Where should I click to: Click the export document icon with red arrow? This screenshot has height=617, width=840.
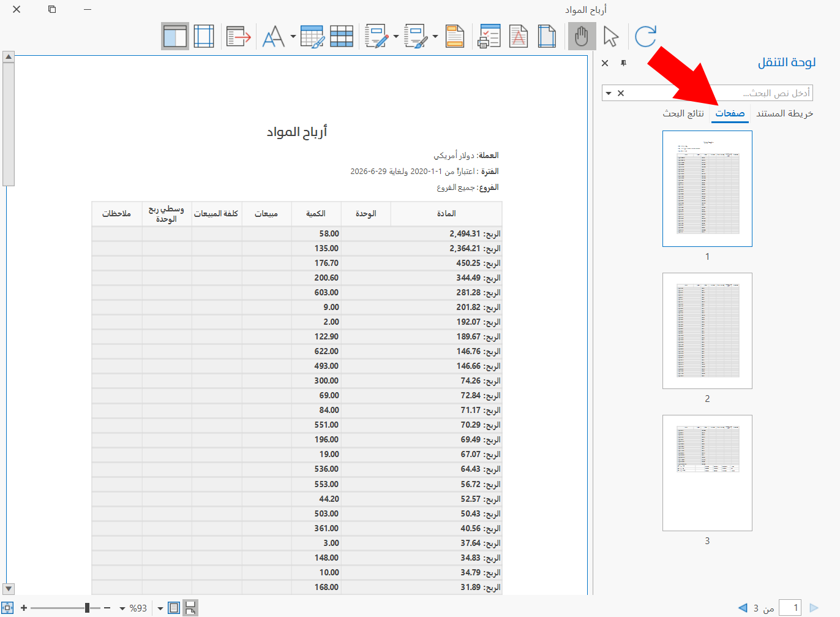(x=238, y=36)
